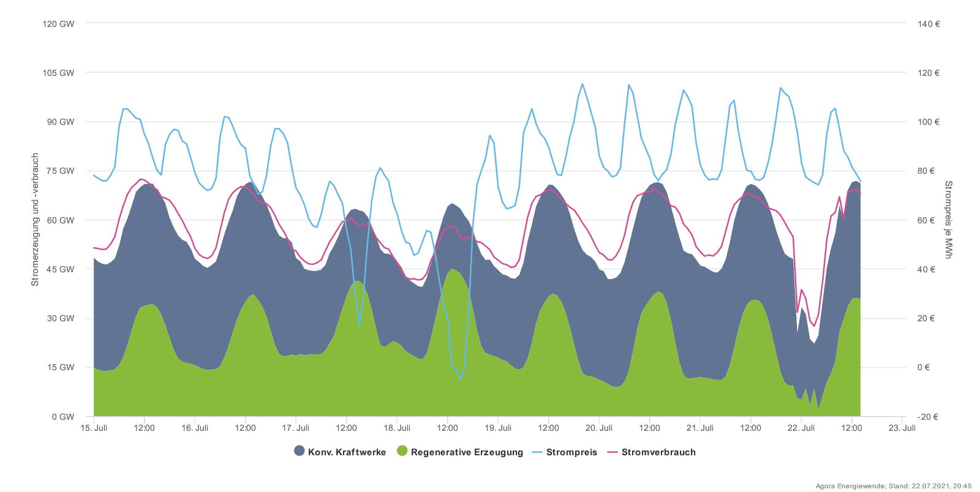This screenshot has width=980, height=492.
Task: Click the '120 GW' left axis label
Action: point(58,24)
